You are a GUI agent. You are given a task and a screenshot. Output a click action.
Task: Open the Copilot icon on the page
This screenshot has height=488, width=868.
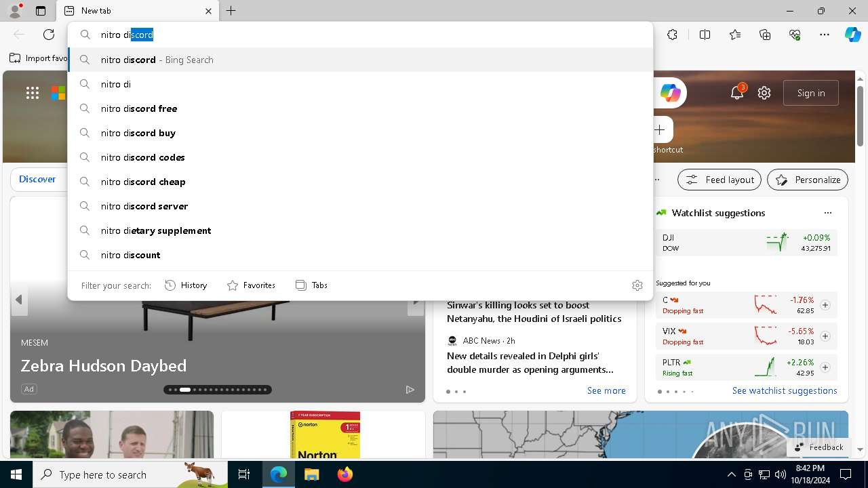coord(670,93)
